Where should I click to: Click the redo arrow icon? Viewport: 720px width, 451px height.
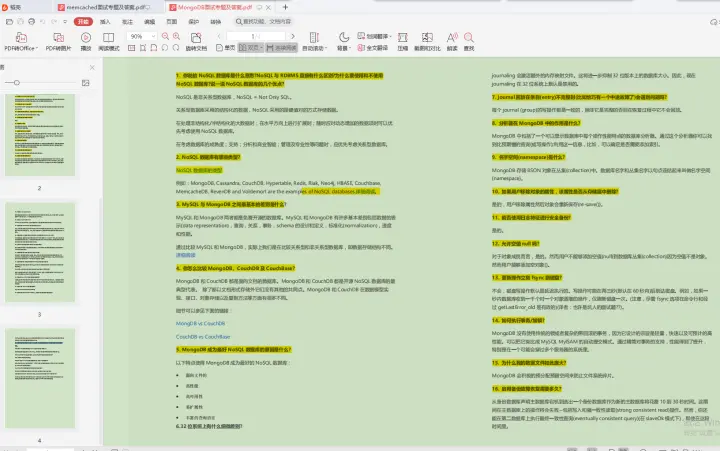click(x=54, y=22)
